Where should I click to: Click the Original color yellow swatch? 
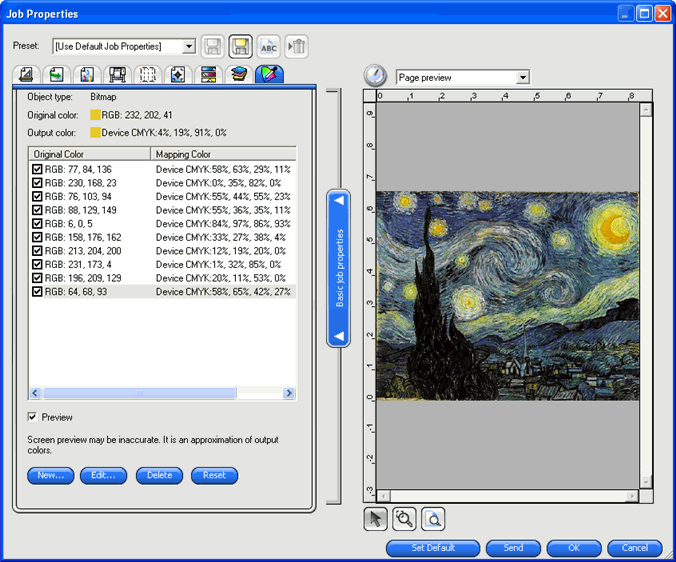point(95,115)
